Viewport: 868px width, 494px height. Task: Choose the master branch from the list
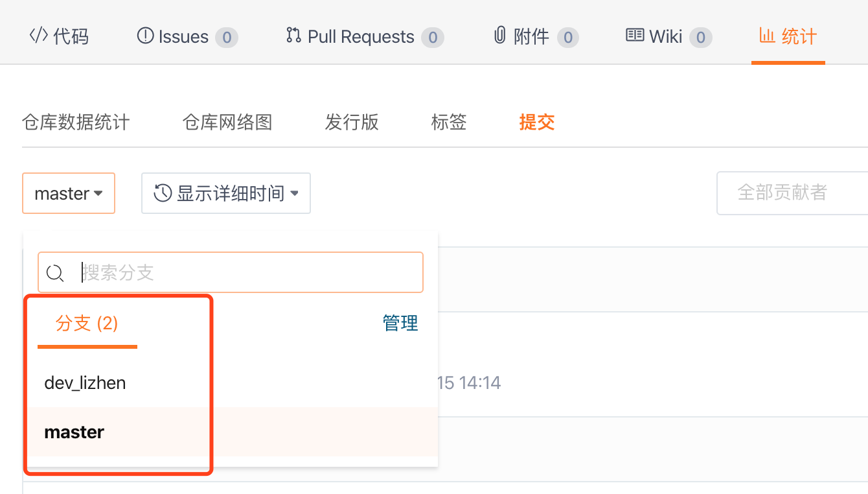[74, 432]
